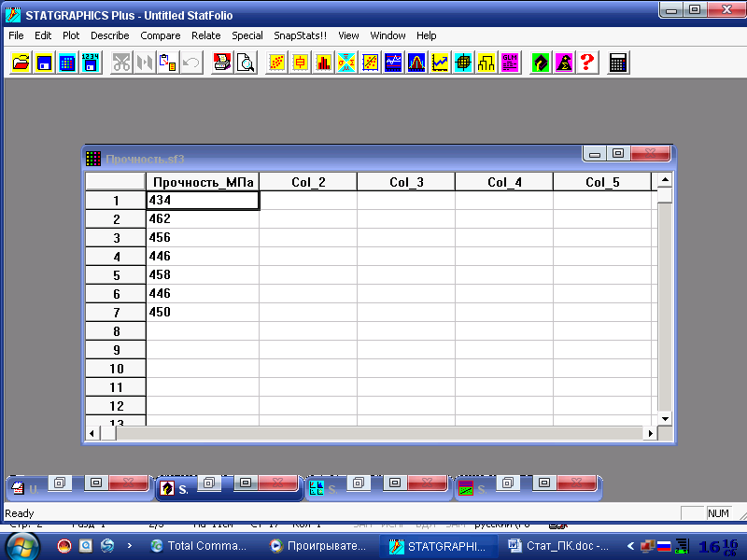Click the Cut scissors icon

pos(121,63)
